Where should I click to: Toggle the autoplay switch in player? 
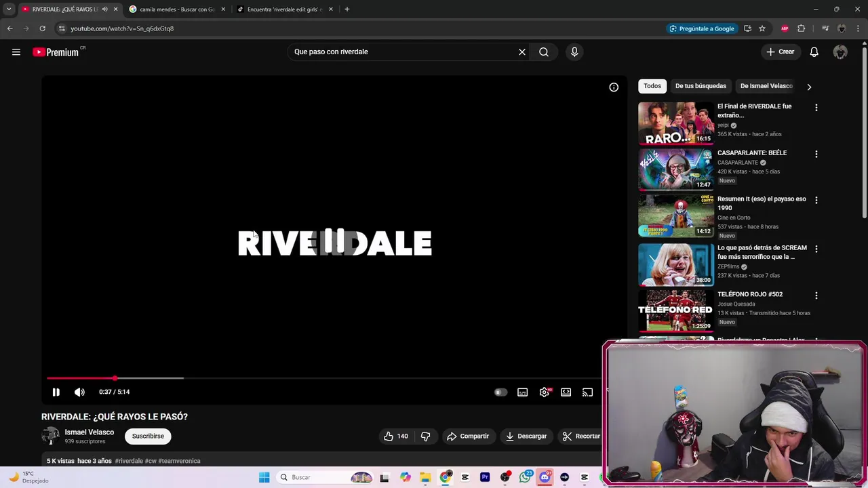pyautogui.click(x=500, y=392)
